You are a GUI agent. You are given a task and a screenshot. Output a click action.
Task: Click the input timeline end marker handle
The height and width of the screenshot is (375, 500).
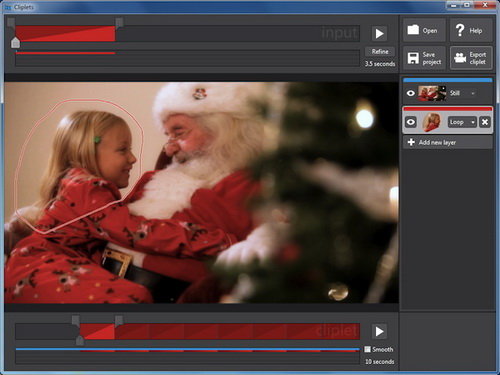119,23
